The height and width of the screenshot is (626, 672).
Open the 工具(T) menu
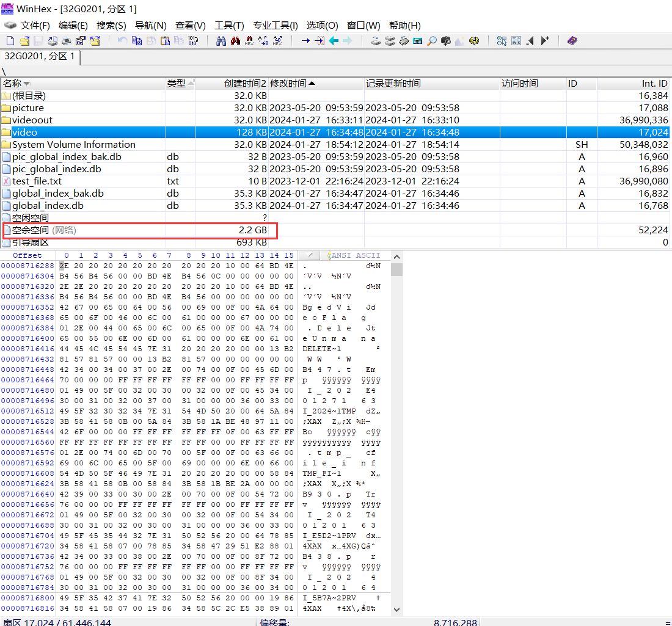pyautogui.click(x=229, y=26)
